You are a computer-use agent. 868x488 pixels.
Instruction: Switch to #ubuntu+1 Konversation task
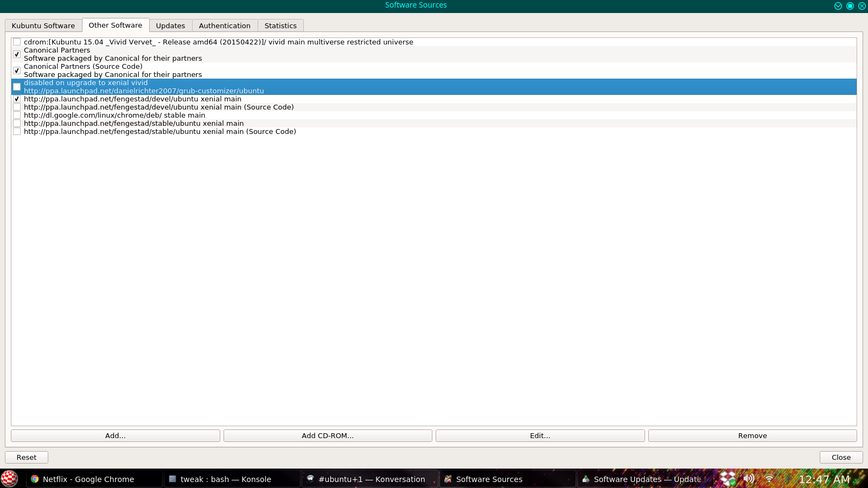[369, 479]
